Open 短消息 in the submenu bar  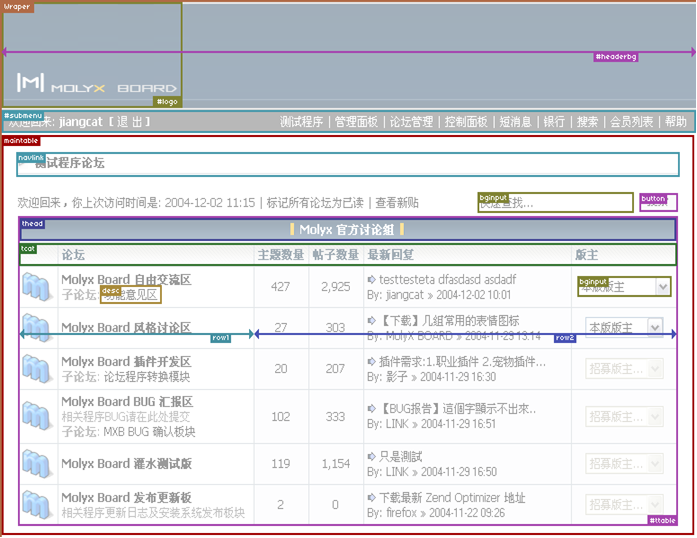(515, 122)
